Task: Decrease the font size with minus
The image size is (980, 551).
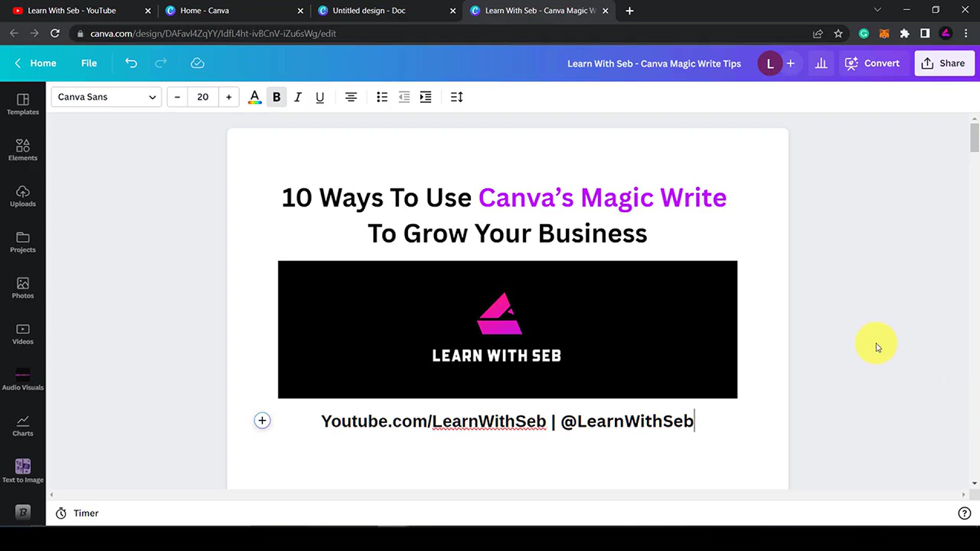Action: click(x=177, y=97)
